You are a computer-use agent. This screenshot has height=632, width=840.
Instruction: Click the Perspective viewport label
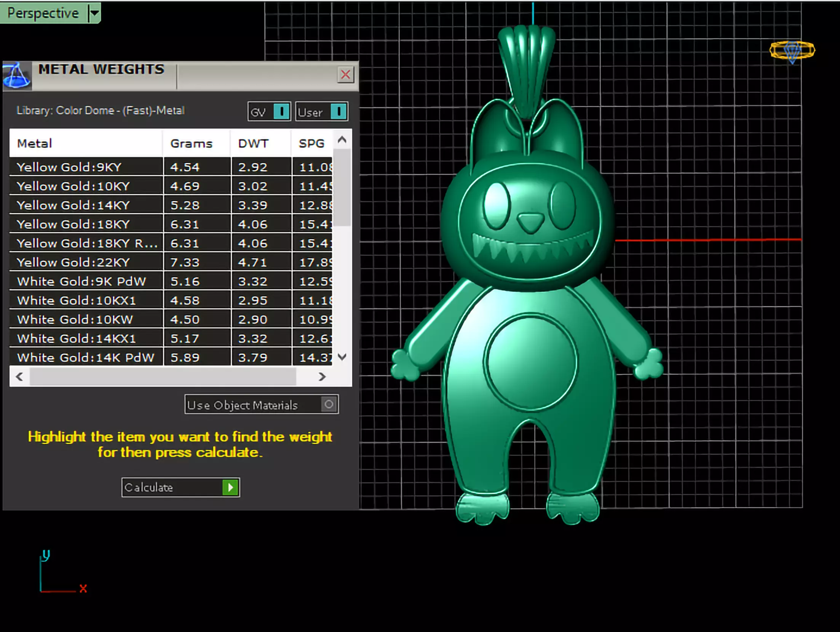[43, 13]
